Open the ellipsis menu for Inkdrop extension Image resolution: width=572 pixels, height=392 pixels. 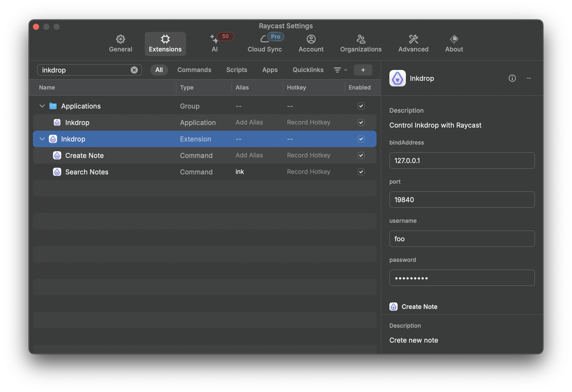point(529,78)
